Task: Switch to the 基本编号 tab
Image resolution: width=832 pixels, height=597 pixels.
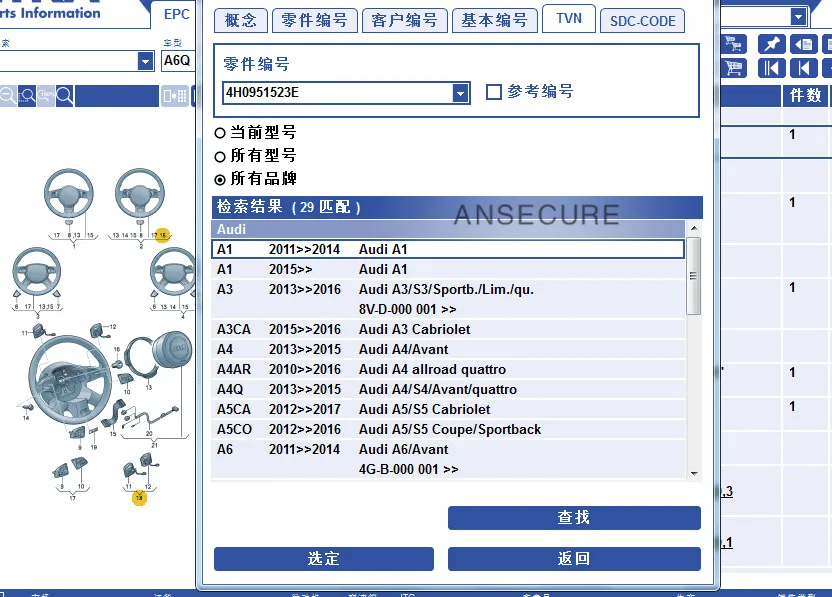Action: 495,21
